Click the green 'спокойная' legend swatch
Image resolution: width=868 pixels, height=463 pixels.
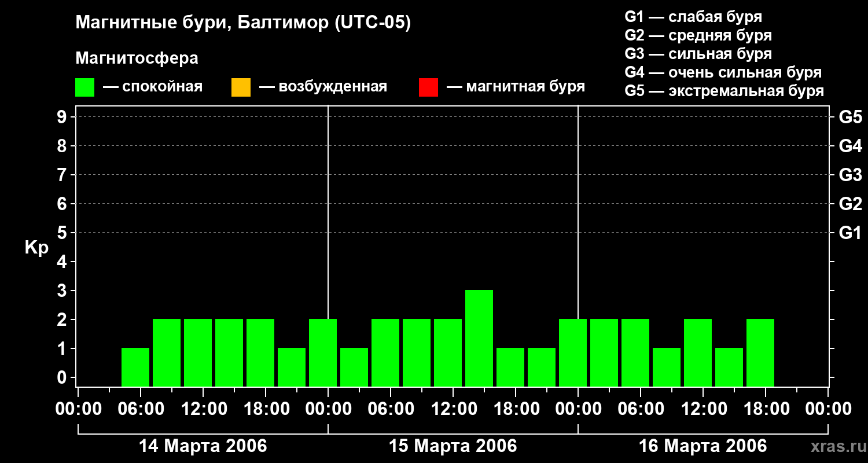pyautogui.click(x=85, y=87)
